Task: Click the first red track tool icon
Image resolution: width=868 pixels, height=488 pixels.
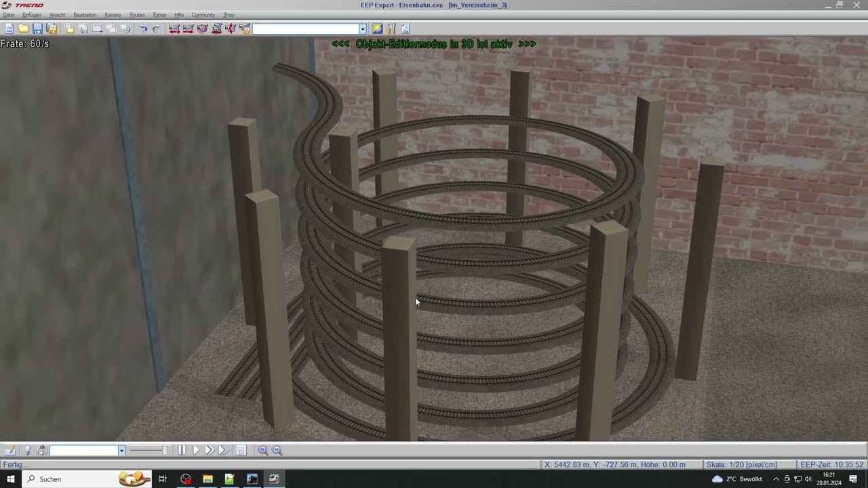Action: (x=174, y=28)
